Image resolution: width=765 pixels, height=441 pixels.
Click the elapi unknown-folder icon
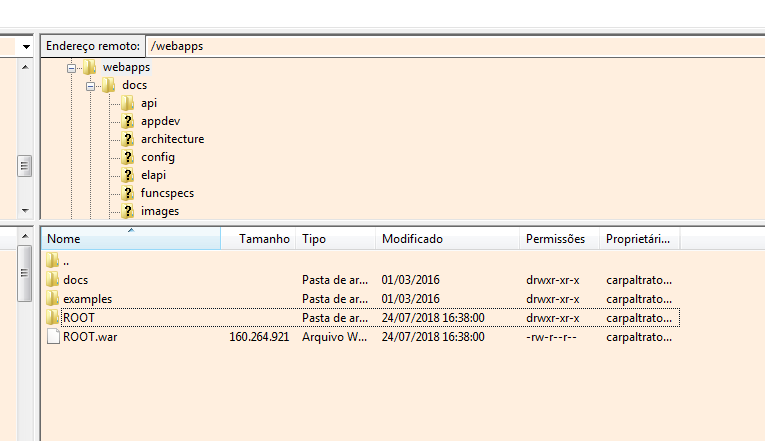pyautogui.click(x=127, y=175)
